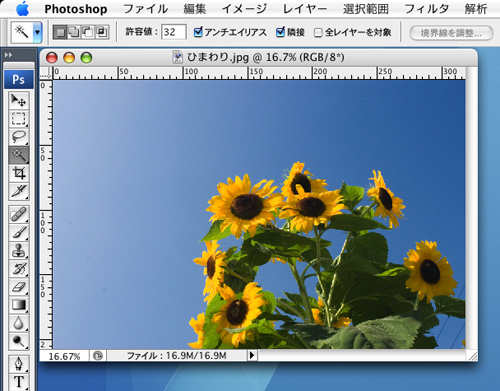
Task: Select the Magic Wand tool in toolbox
Action: (18, 155)
